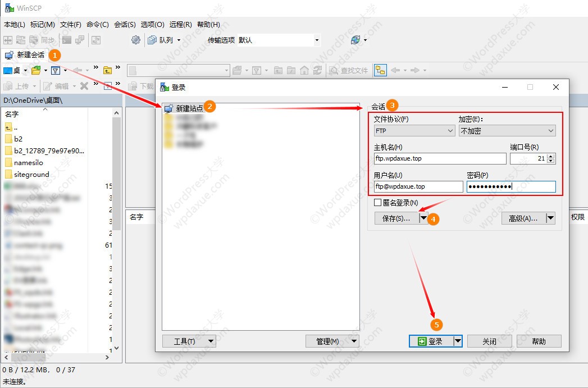This screenshot has height=388, width=588.
Task: Click the 保存 save button
Action: tap(396, 218)
